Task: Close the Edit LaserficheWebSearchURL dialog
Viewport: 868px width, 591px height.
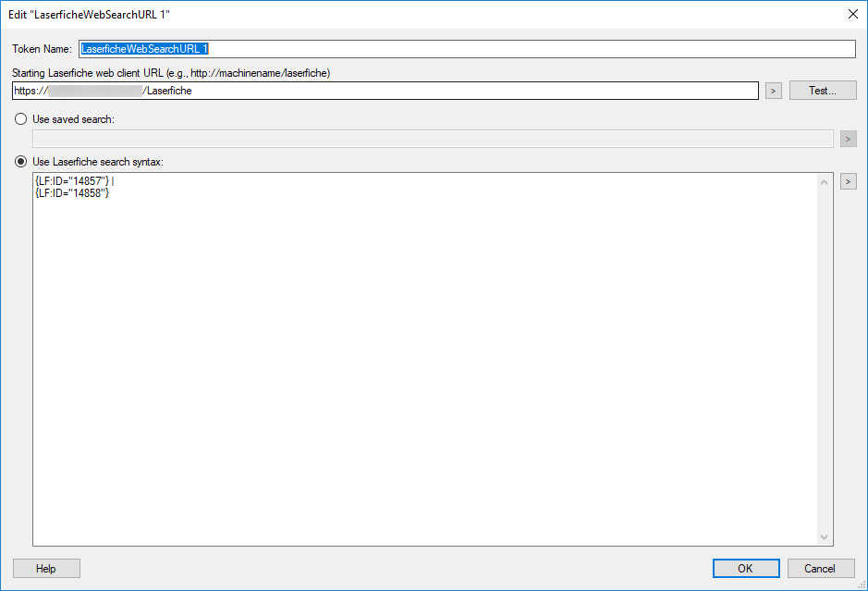Action: point(853,15)
